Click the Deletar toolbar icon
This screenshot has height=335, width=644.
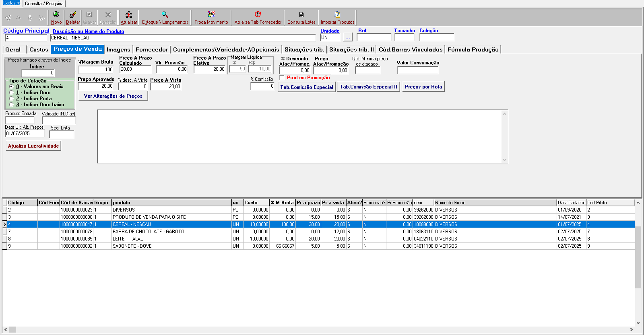pos(73,15)
